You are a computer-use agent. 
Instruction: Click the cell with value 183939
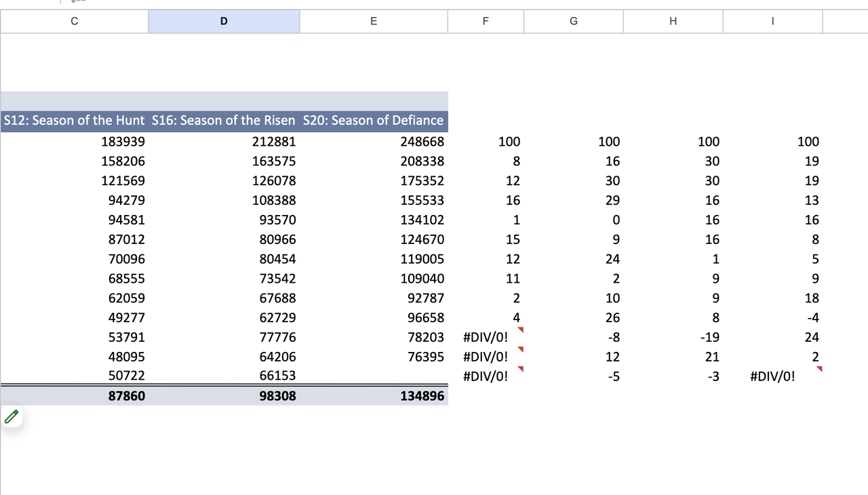point(74,141)
